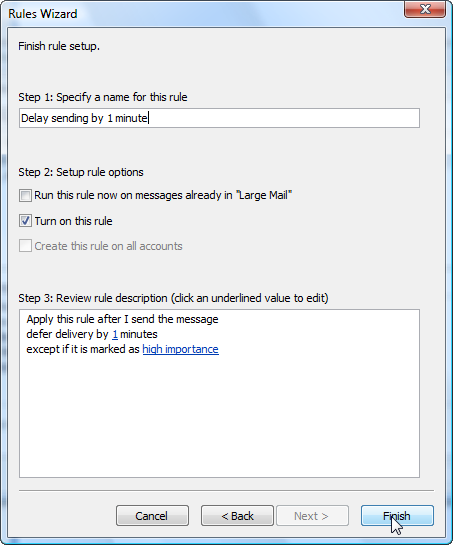Open the high importance link

(180, 349)
